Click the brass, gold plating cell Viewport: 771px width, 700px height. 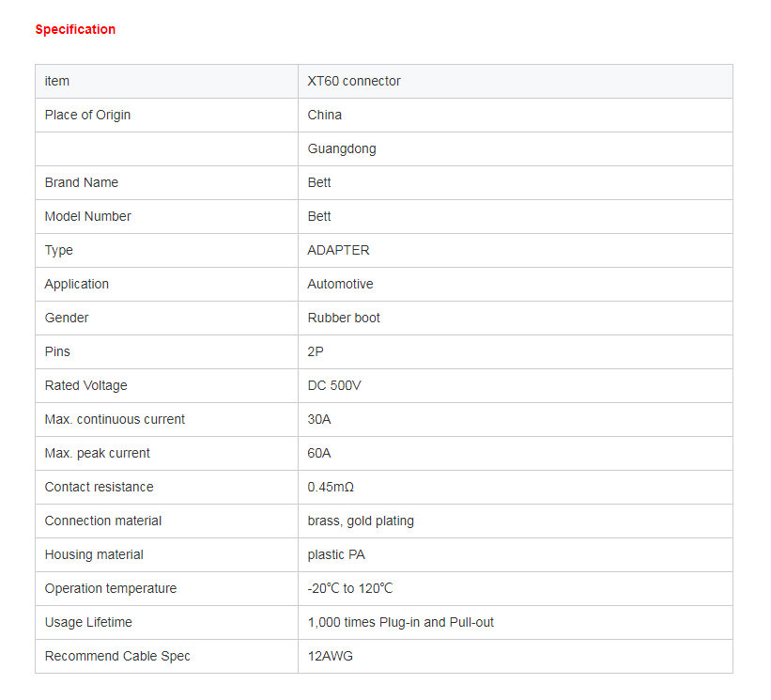(516, 521)
